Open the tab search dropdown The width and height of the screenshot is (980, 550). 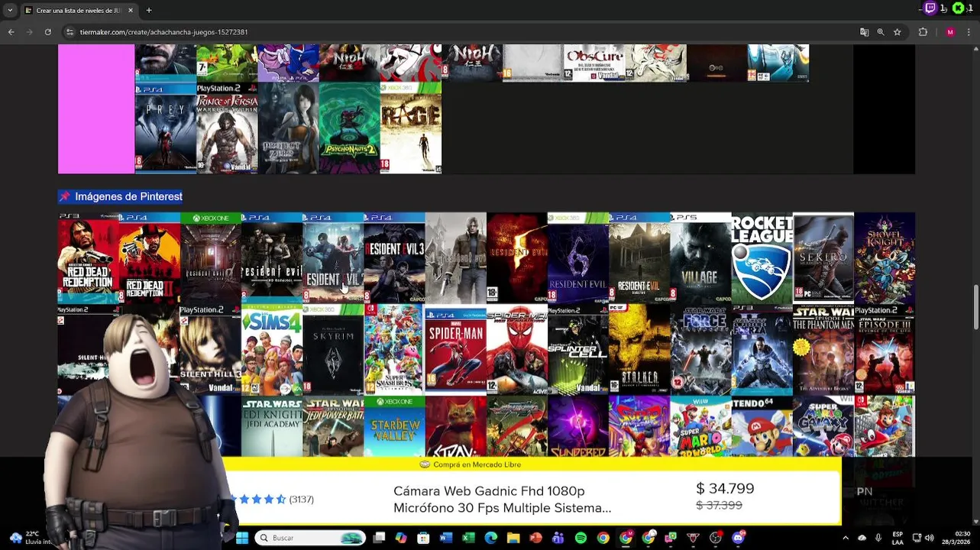click(10, 10)
